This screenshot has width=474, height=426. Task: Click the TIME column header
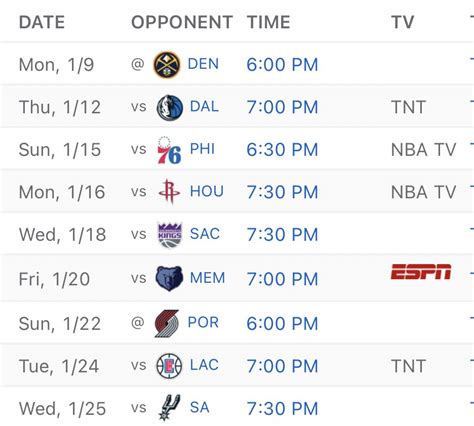coord(269,22)
